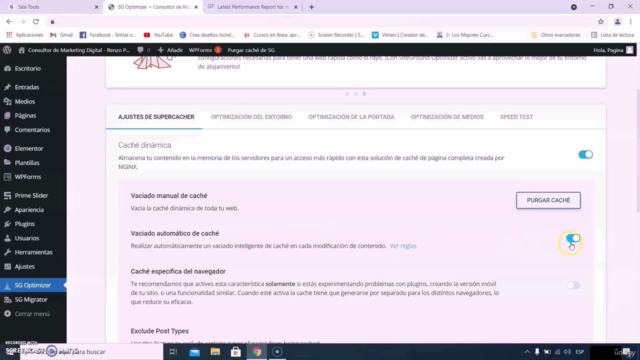Click the Plugins sidebar icon
This screenshot has height=360, width=640.
point(7,224)
